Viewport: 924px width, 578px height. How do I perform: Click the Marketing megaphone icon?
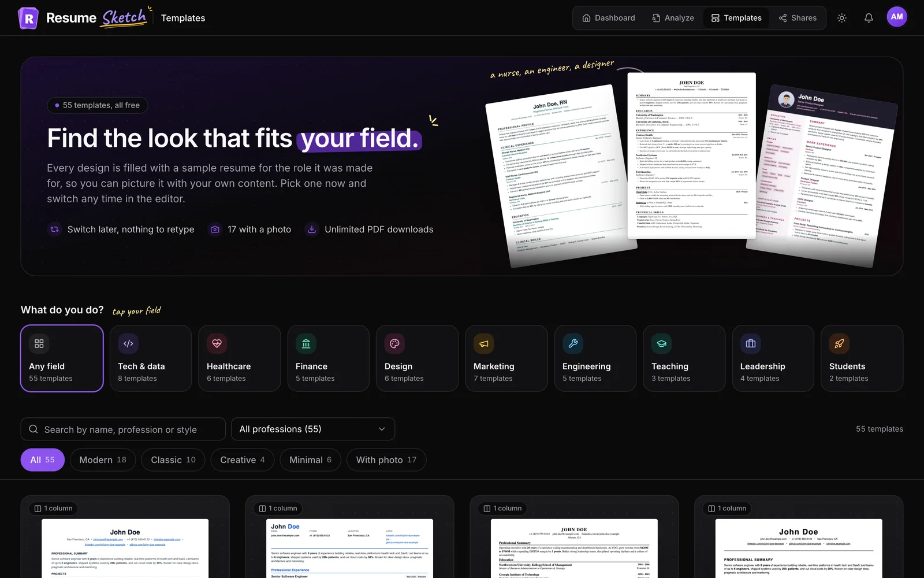(x=484, y=343)
